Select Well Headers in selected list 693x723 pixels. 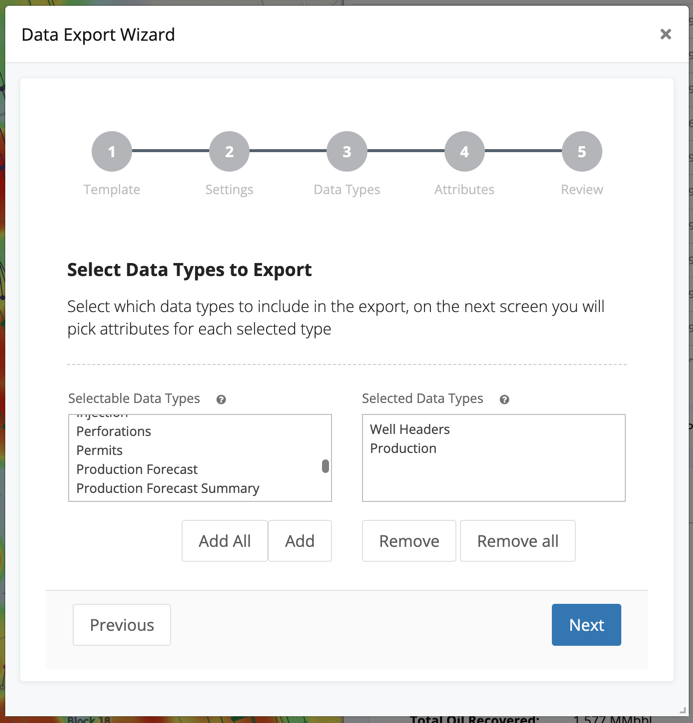[x=410, y=429]
